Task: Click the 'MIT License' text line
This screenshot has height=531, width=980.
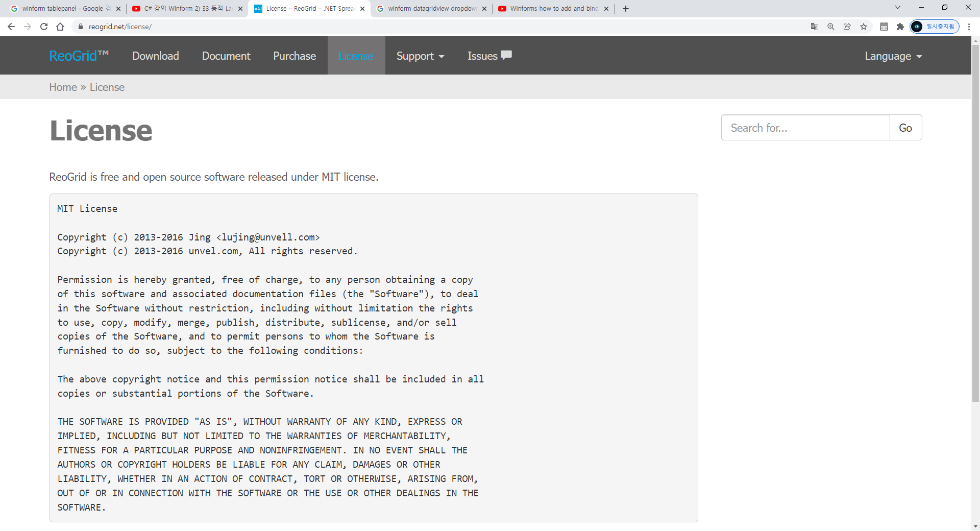Action: 87,208
